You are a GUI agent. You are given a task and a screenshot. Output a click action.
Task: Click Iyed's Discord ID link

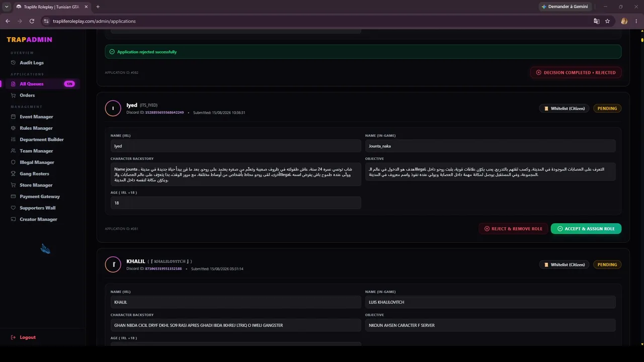pyautogui.click(x=165, y=113)
